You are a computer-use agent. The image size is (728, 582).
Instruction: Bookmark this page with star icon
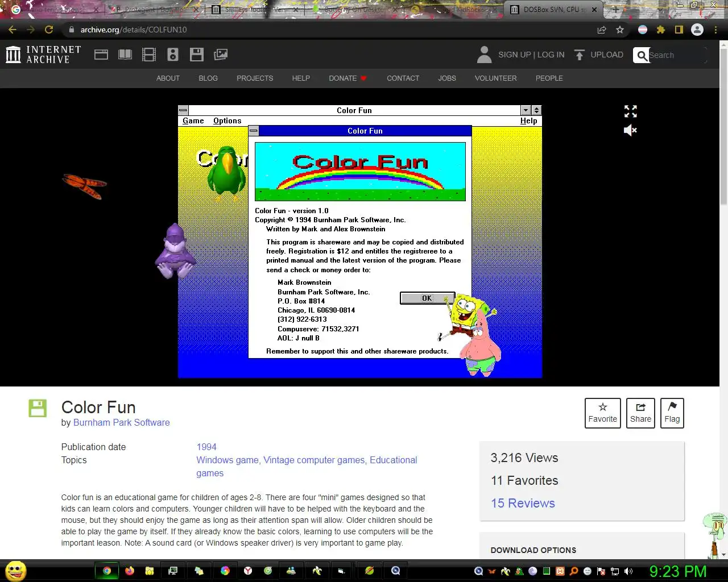pyautogui.click(x=620, y=30)
